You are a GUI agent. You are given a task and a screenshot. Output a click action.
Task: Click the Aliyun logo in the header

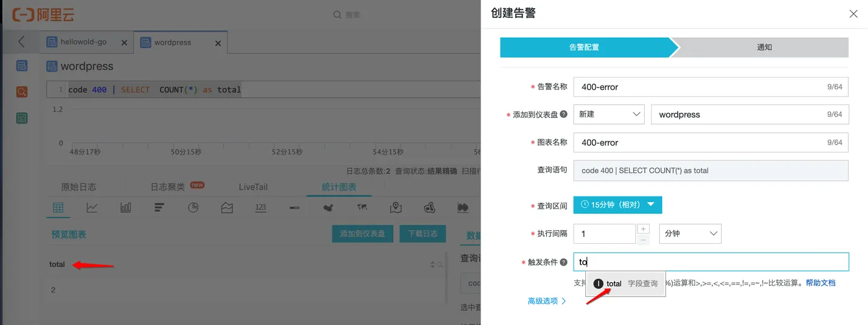click(43, 14)
